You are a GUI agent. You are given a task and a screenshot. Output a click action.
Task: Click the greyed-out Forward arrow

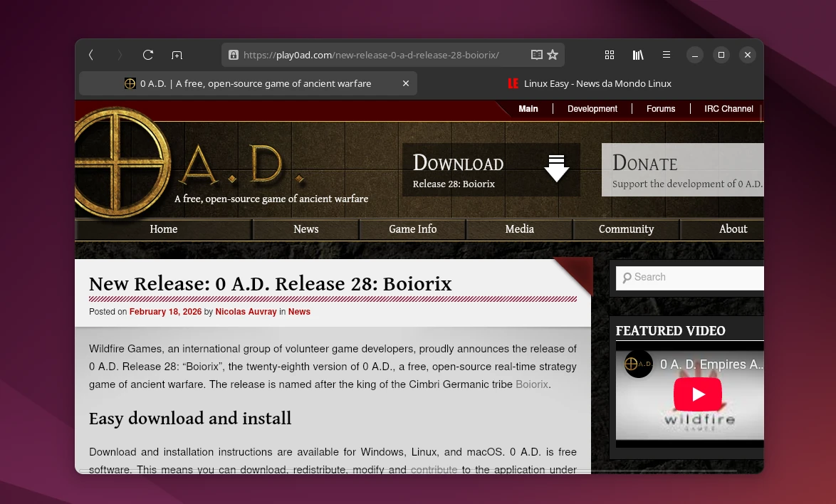point(120,55)
